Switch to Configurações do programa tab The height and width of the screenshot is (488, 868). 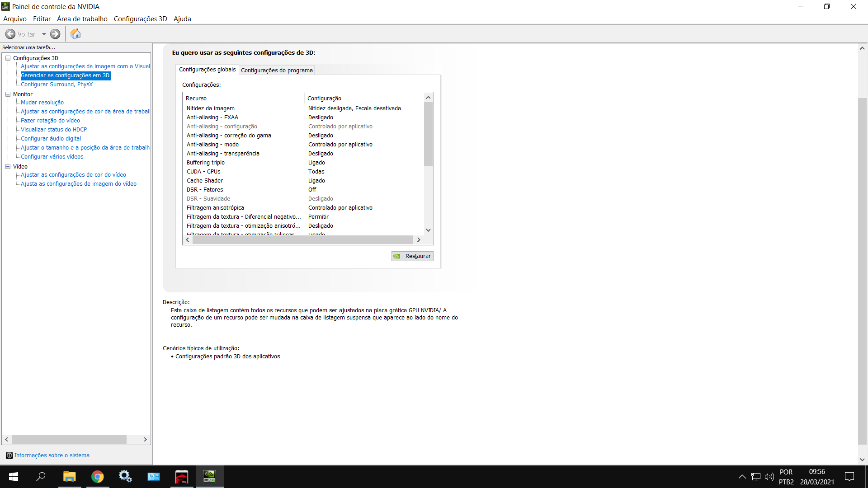click(277, 70)
